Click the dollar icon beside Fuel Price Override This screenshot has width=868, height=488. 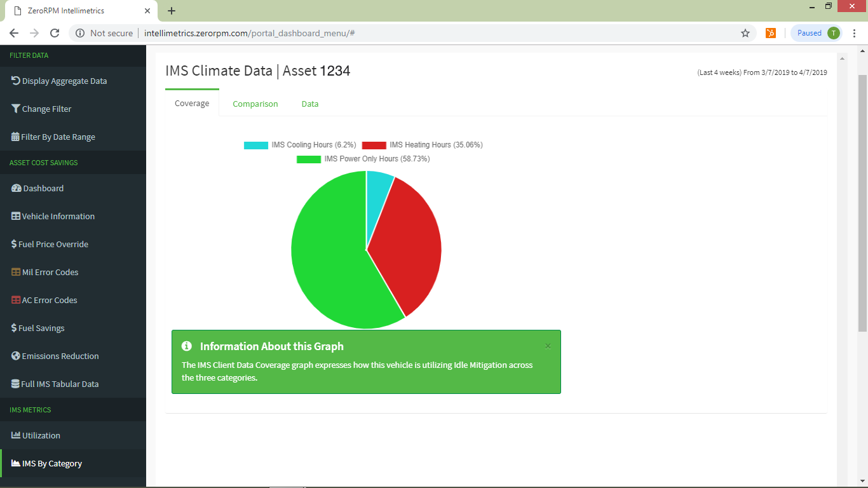14,244
